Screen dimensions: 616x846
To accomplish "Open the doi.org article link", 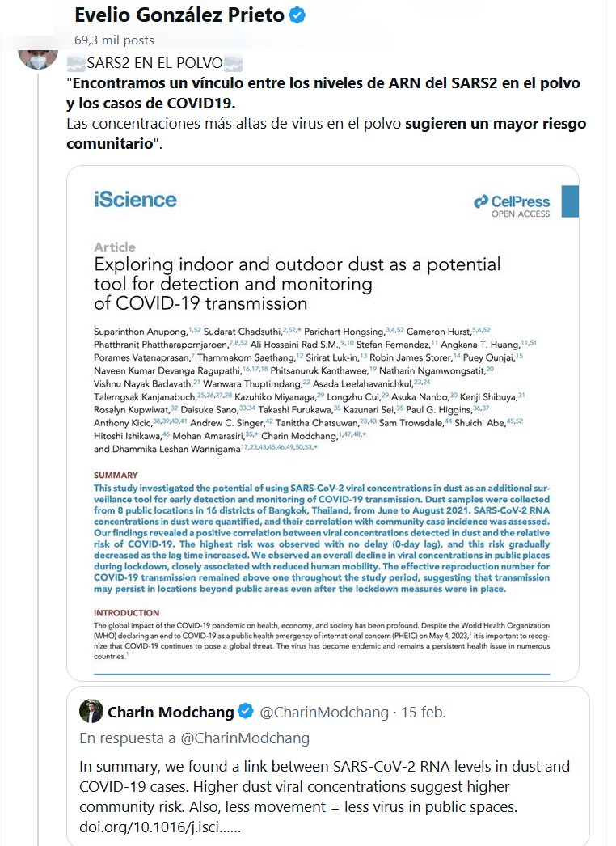I will 160,828.
